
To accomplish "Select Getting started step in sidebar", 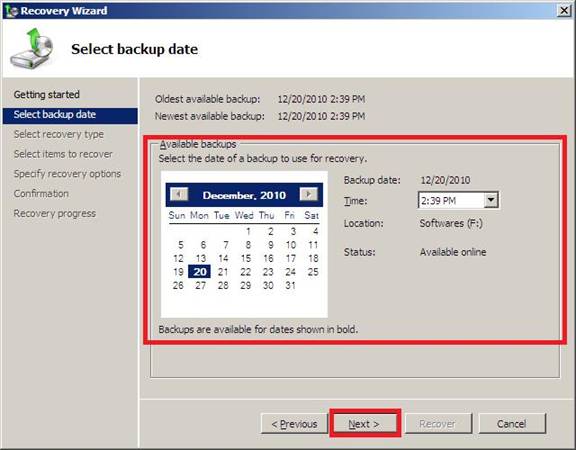I will 47,94.
